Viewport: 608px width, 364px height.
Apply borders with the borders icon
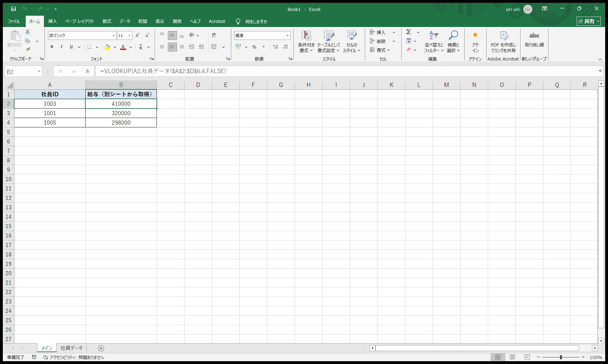pyautogui.click(x=89, y=47)
